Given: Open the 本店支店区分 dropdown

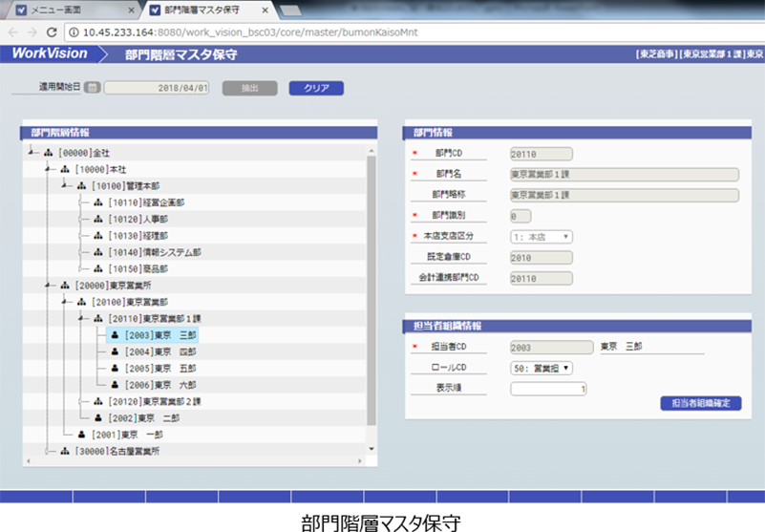Looking at the screenshot, I should [x=542, y=236].
